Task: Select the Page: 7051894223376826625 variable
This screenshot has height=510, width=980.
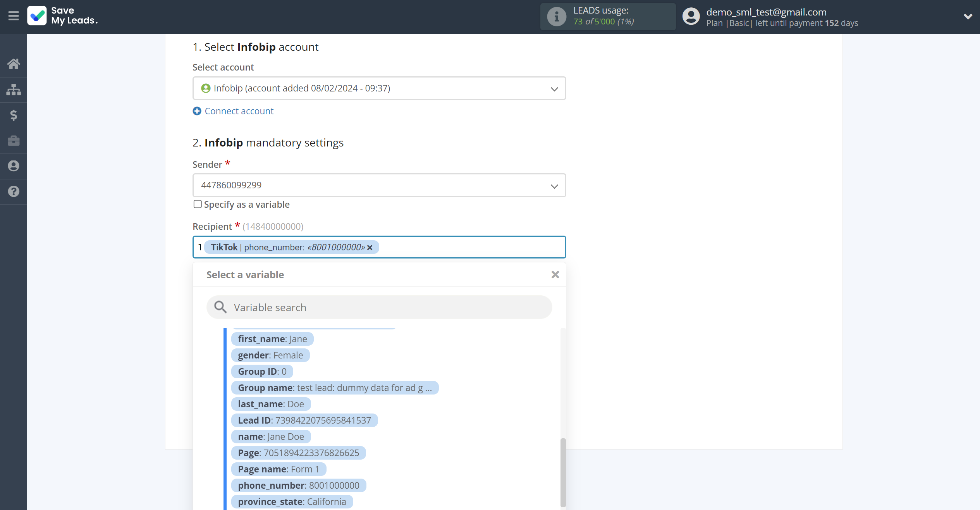Action: tap(299, 453)
